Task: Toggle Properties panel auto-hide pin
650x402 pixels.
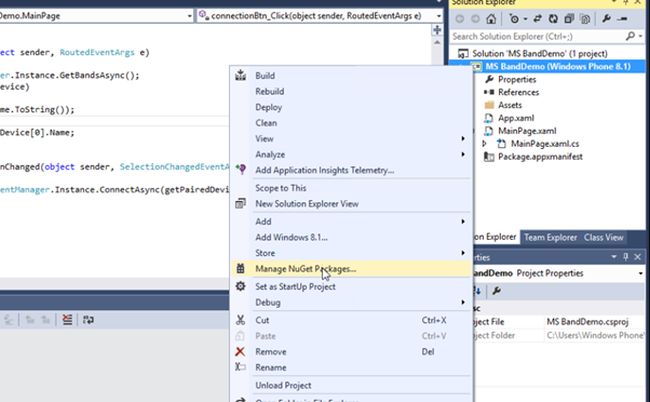Action: pyautogui.click(x=626, y=257)
